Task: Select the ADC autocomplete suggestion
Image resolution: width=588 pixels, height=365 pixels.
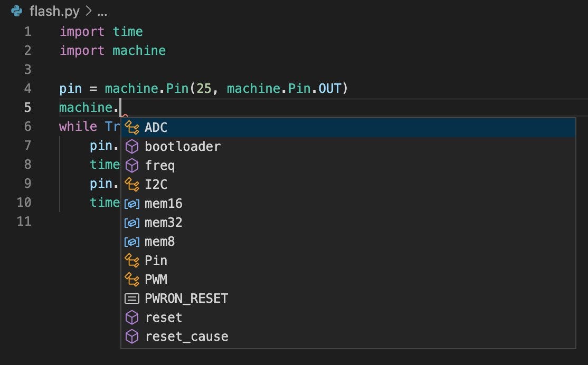Action: (x=156, y=128)
